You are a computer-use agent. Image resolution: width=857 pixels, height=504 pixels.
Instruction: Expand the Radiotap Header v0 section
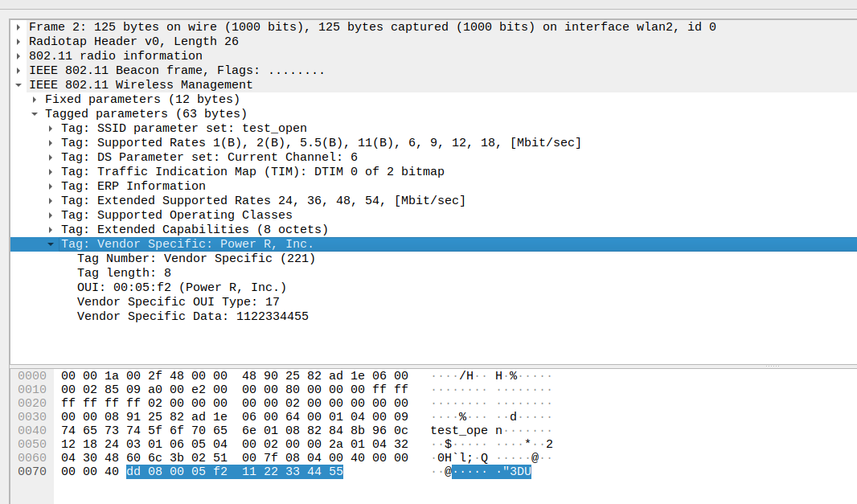point(18,42)
